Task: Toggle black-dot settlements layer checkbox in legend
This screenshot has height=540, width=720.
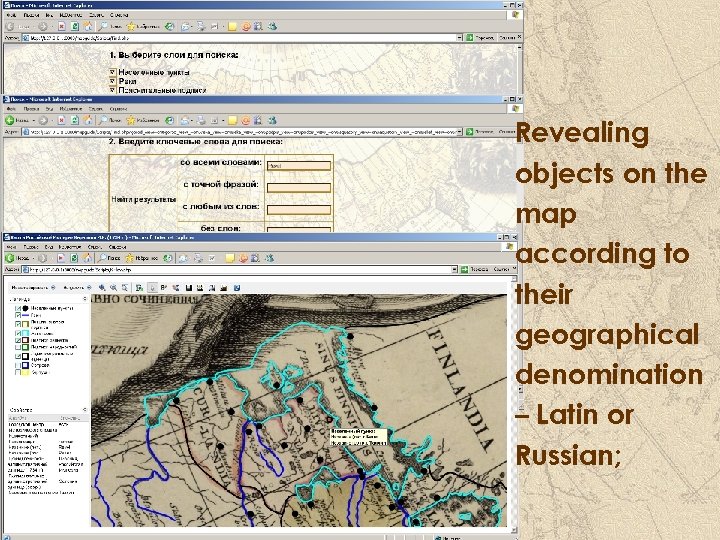Action: 18,309
